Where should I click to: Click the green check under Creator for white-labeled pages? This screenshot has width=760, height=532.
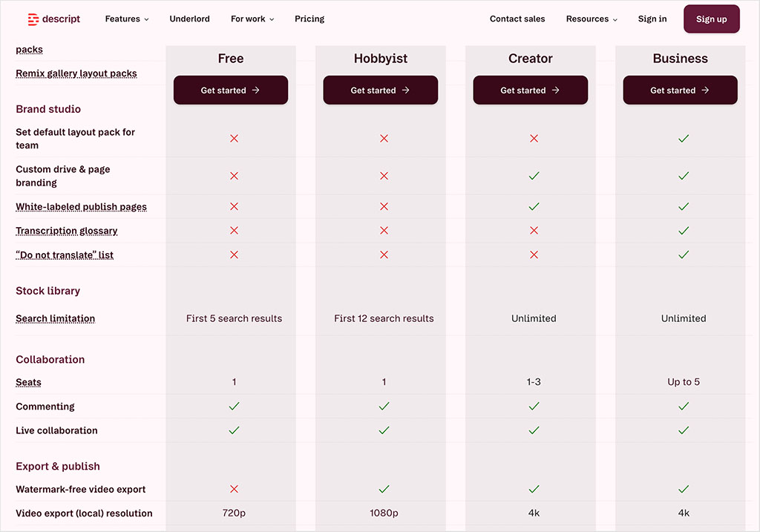point(534,206)
